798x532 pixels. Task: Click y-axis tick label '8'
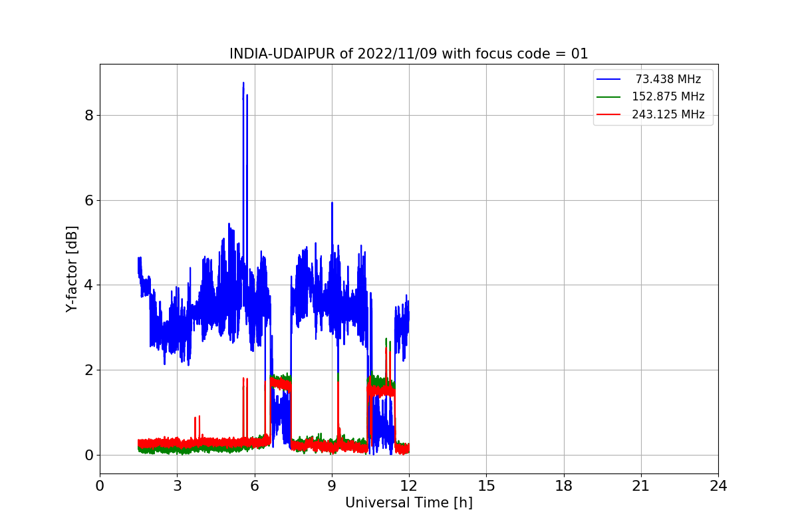[x=88, y=116]
